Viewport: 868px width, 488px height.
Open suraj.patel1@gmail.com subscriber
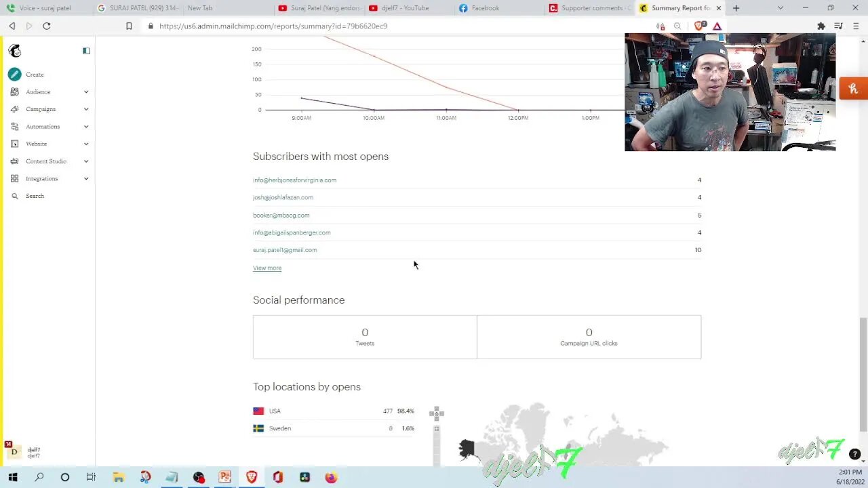pos(285,250)
